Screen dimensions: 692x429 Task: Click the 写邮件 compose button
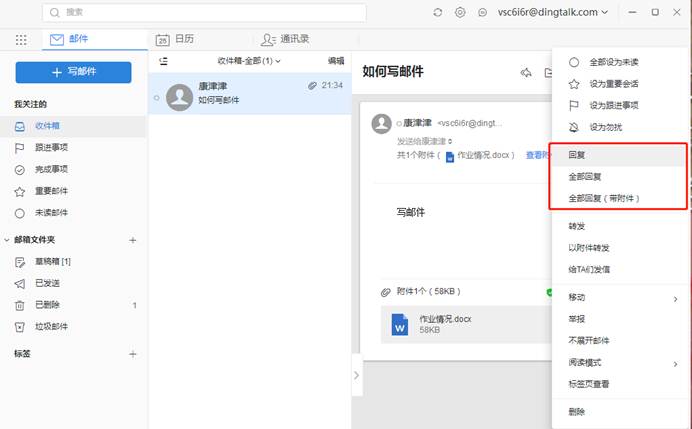[x=73, y=72]
